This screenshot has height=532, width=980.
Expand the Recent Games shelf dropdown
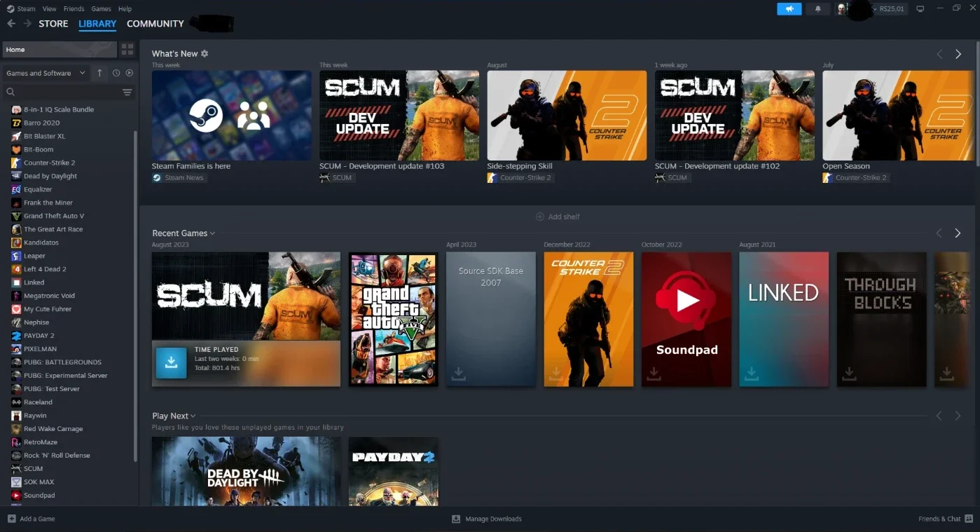tap(212, 233)
